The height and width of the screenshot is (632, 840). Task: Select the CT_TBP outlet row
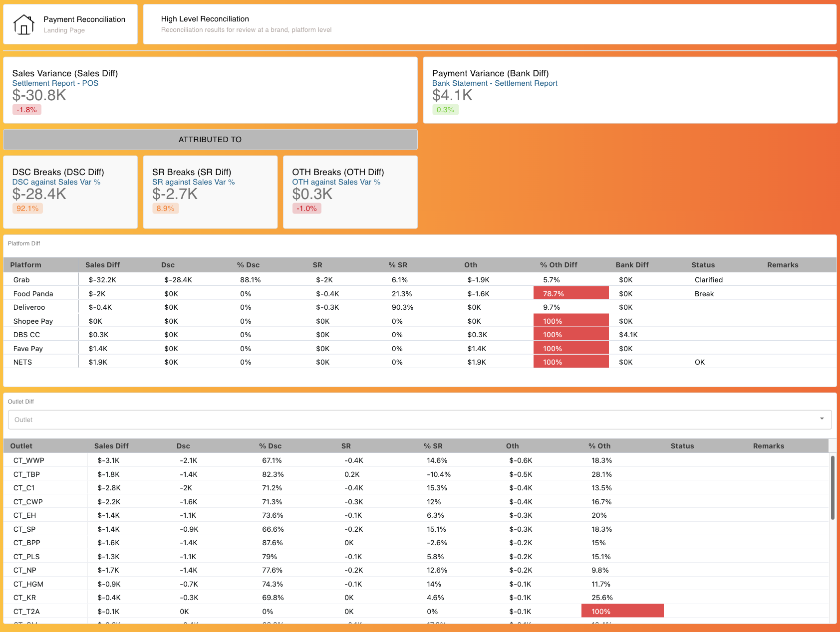(x=416, y=474)
